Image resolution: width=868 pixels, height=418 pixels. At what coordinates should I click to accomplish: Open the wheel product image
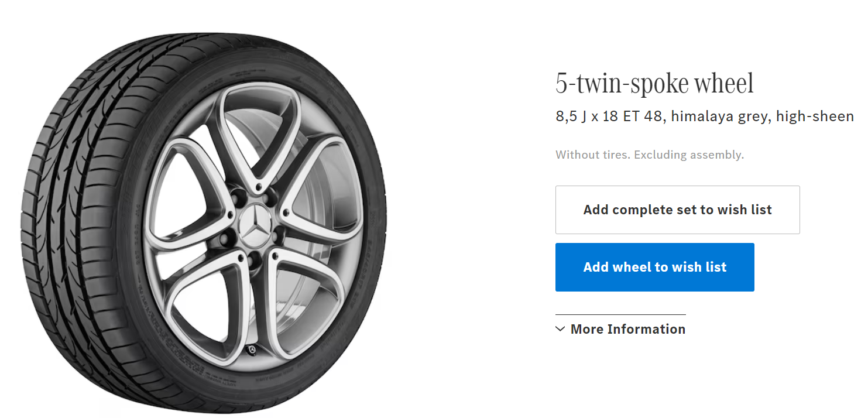coord(205,222)
